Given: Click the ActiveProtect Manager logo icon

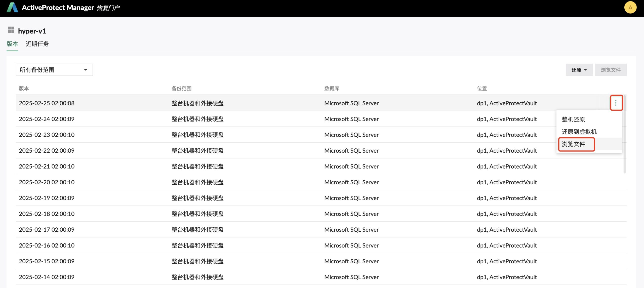Looking at the screenshot, I should pyautogui.click(x=12, y=8).
